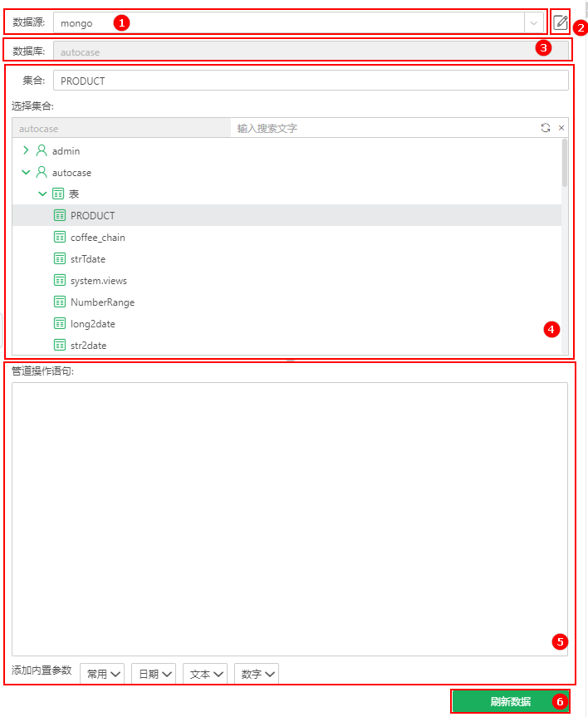
Task: Click the admin user icon
Action: click(x=42, y=150)
